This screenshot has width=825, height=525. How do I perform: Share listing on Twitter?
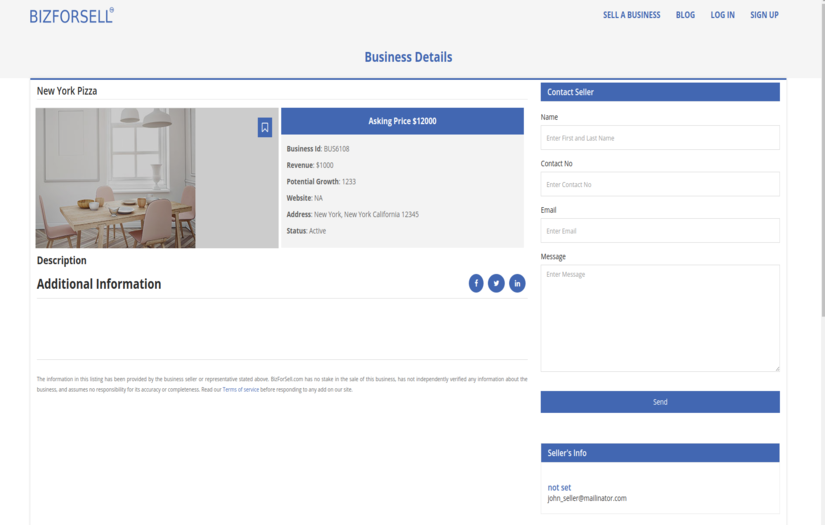[x=496, y=284]
